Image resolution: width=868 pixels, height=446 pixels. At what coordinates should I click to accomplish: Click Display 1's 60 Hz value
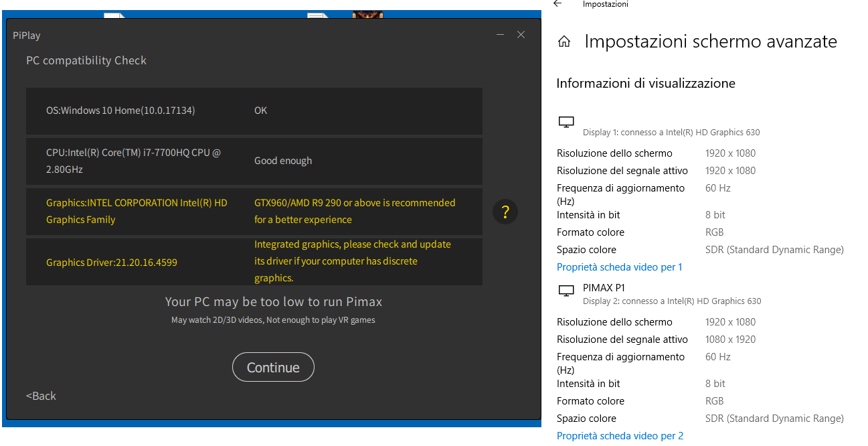pyautogui.click(x=718, y=188)
